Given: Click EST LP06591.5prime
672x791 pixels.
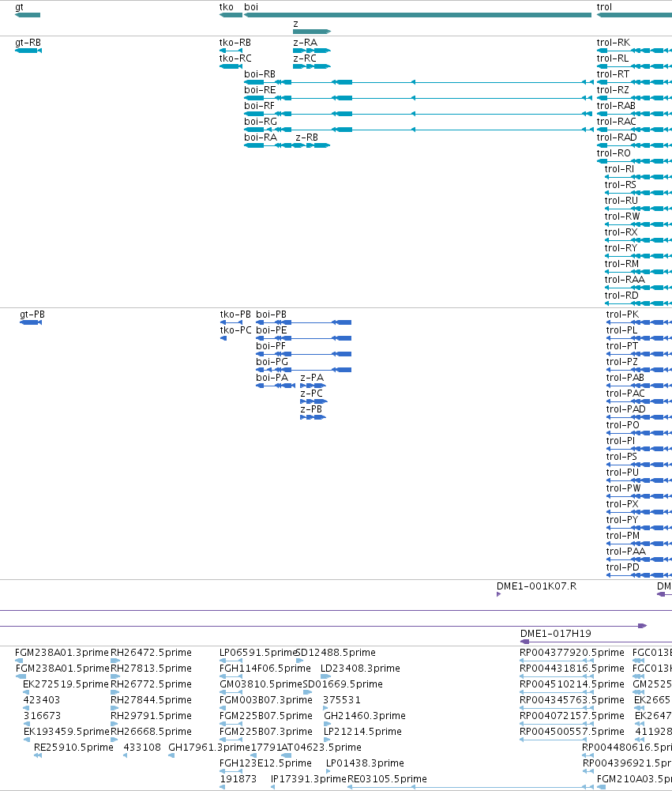Looking at the screenshot, I should click(x=258, y=653).
